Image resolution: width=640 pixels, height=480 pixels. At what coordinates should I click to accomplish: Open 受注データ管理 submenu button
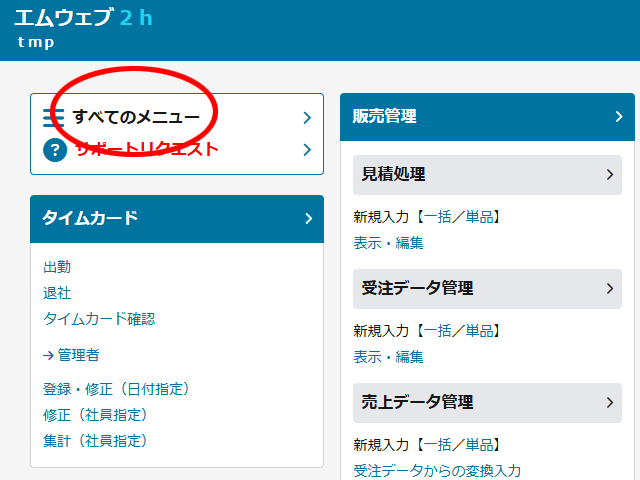click(x=487, y=289)
